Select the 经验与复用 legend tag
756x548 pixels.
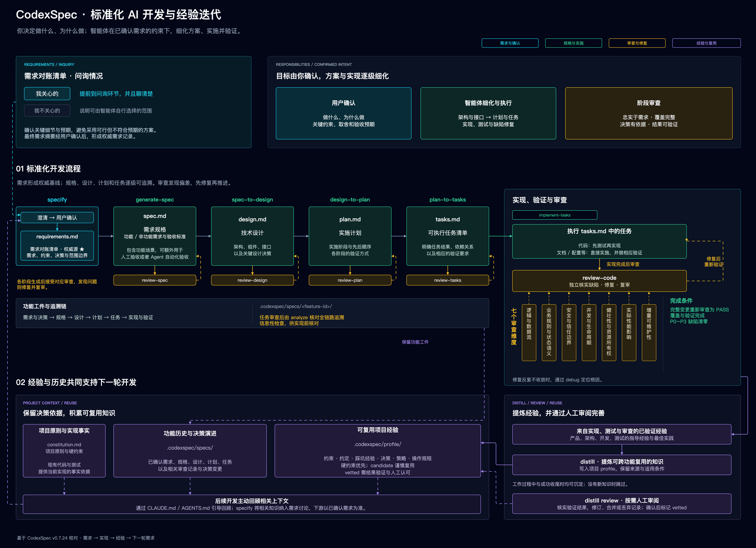coord(706,43)
